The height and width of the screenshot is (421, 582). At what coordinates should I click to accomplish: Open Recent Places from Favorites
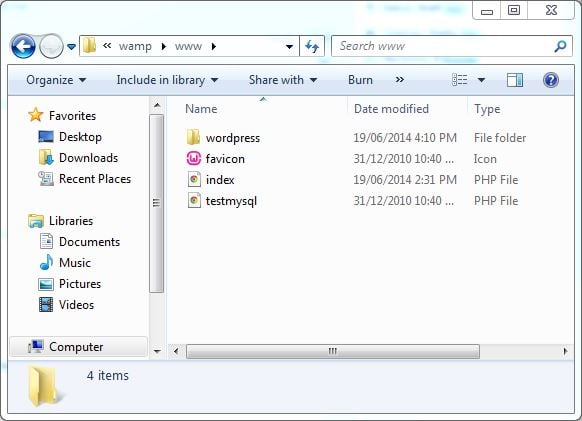pos(95,179)
